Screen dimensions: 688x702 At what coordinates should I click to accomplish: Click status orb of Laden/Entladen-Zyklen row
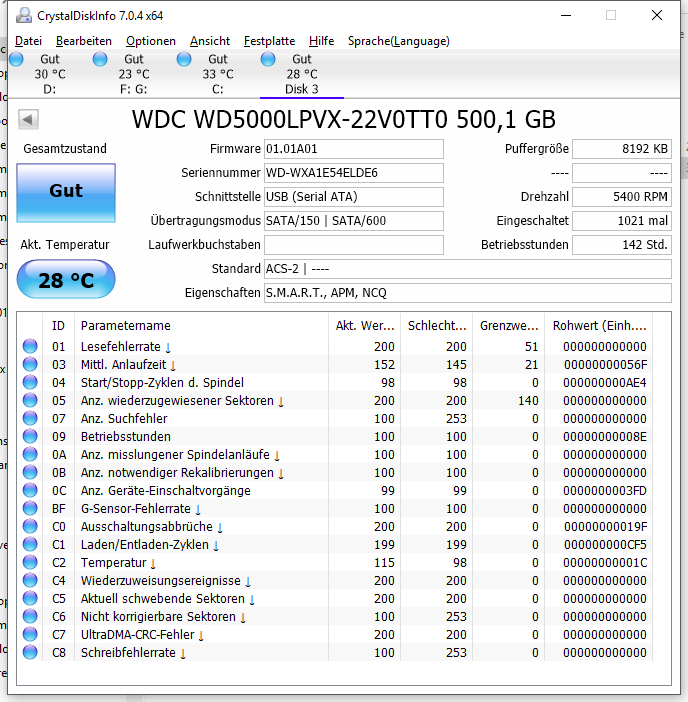(30, 544)
